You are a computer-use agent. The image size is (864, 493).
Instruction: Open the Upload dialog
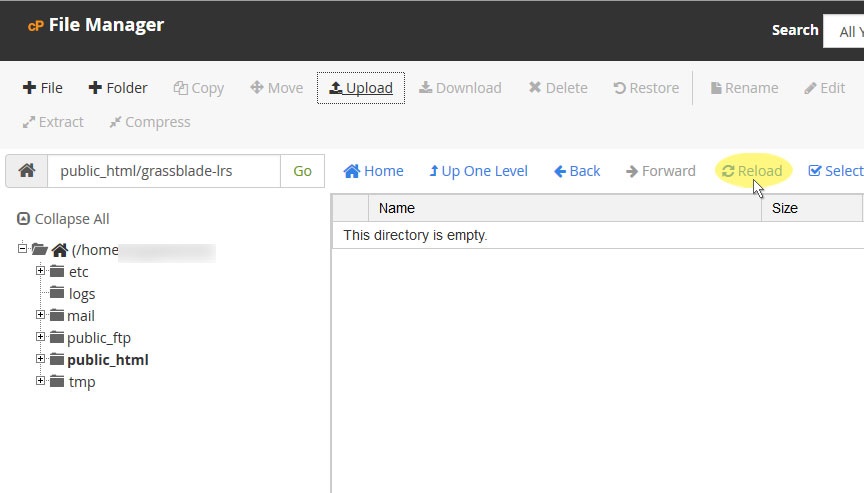[361, 88]
